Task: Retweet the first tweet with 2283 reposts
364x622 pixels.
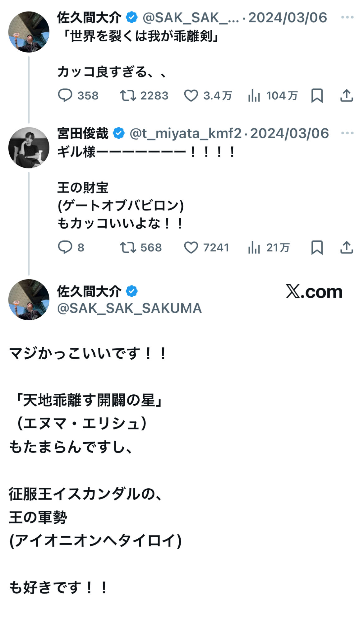Action: pos(128,95)
